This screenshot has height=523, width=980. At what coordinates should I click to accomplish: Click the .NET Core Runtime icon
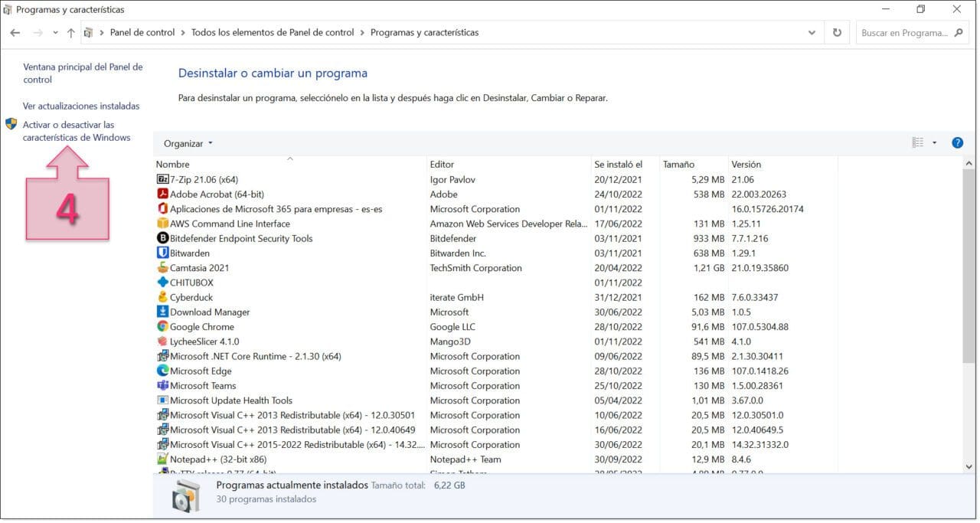(162, 356)
